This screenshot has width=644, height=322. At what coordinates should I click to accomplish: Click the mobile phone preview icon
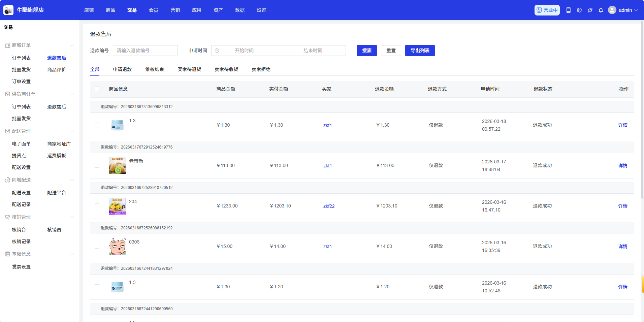tap(568, 10)
